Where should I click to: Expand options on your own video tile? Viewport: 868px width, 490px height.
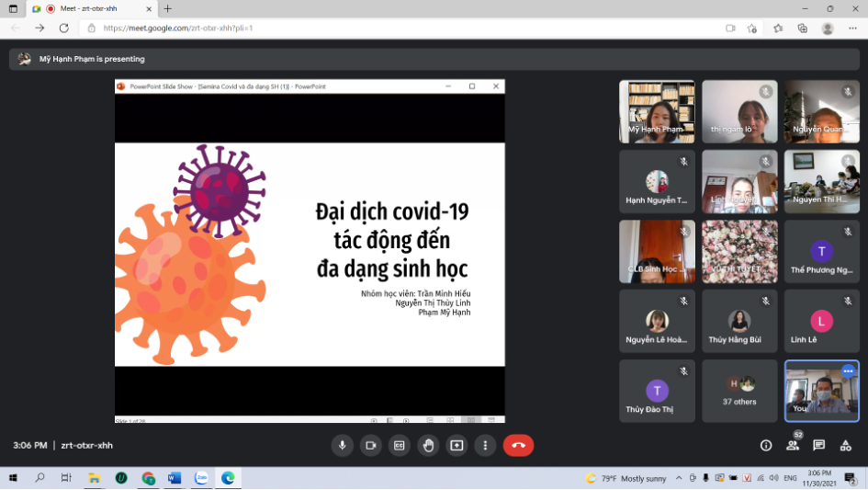click(x=848, y=370)
